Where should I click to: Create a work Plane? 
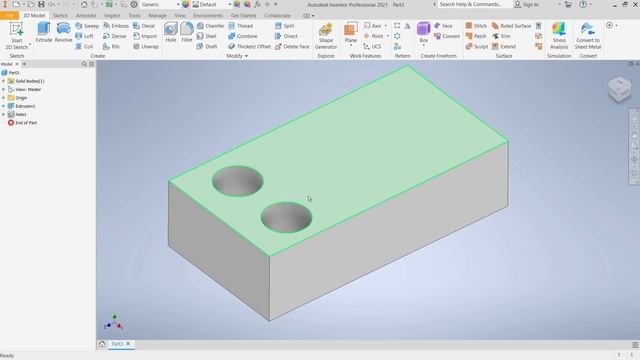(x=351, y=33)
